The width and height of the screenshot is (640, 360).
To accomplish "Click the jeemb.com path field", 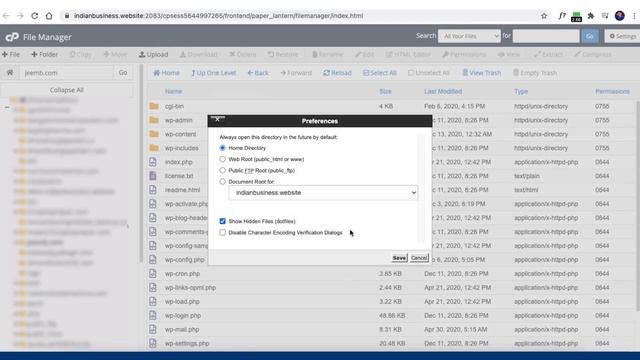I will [67, 73].
